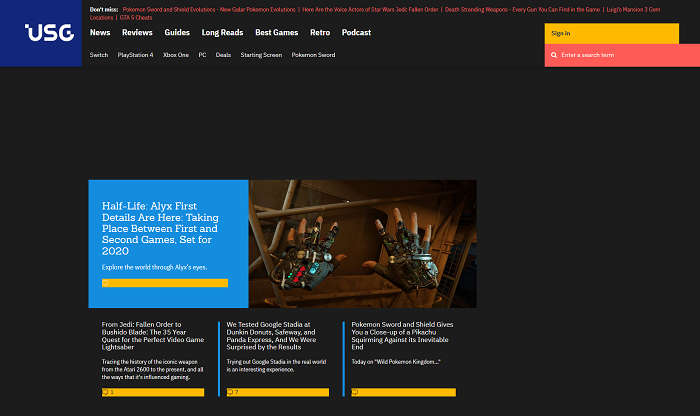Screen dimensions: 700x416
Task: Open the 'Pokemon Sword and Shield Gives You' headline
Action: [x=402, y=336]
